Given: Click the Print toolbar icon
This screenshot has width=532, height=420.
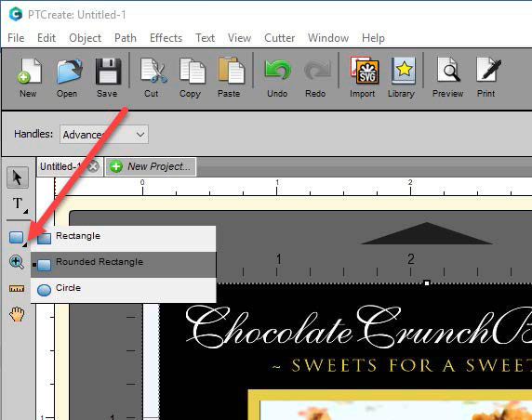Looking at the screenshot, I should click(x=488, y=70).
